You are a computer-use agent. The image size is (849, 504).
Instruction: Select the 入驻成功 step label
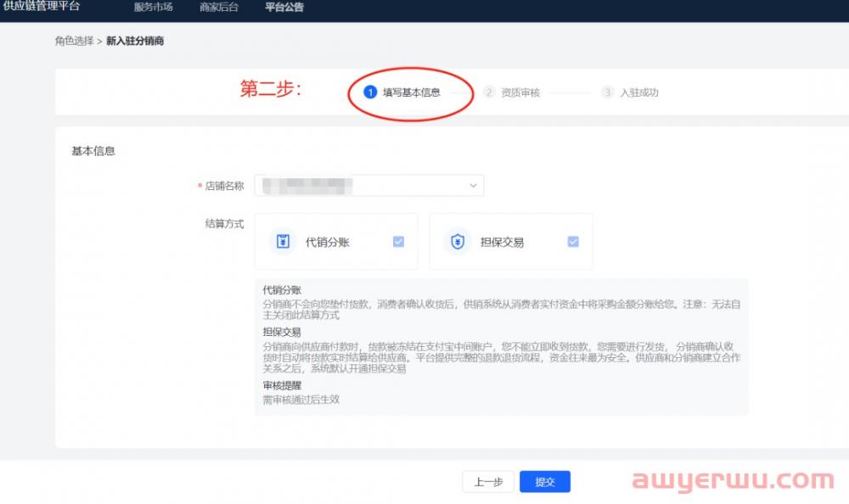pyautogui.click(x=638, y=92)
